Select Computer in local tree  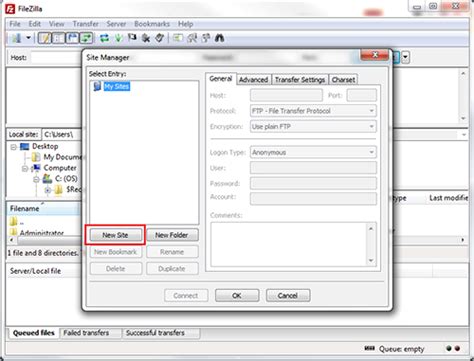[60, 168]
